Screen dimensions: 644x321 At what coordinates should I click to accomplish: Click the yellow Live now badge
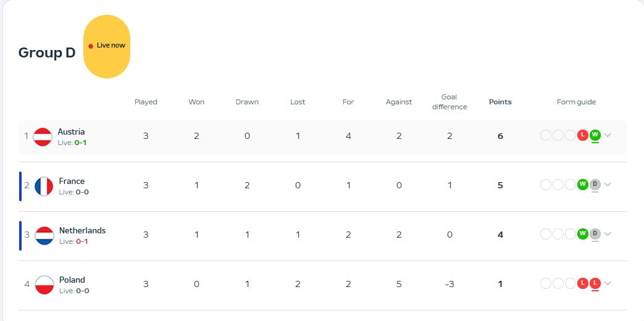point(107,46)
